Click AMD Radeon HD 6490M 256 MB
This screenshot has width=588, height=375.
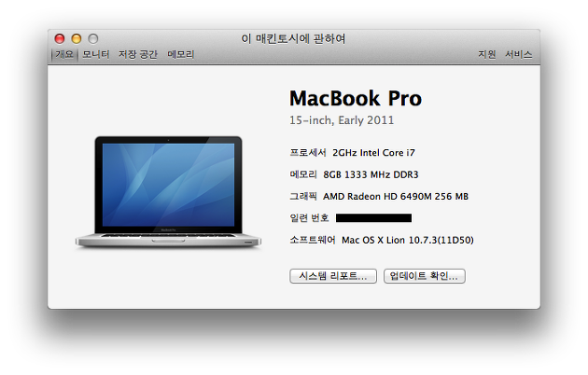tap(396, 196)
